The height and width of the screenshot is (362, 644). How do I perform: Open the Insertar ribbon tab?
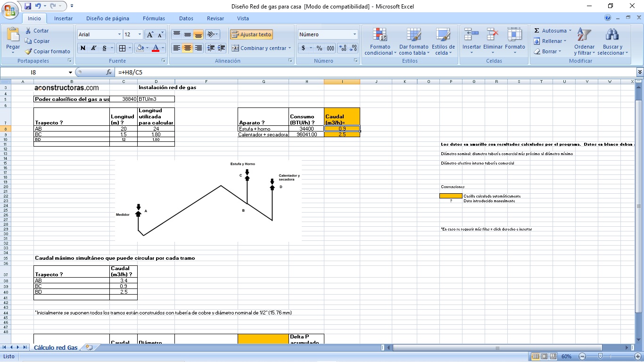(x=63, y=18)
